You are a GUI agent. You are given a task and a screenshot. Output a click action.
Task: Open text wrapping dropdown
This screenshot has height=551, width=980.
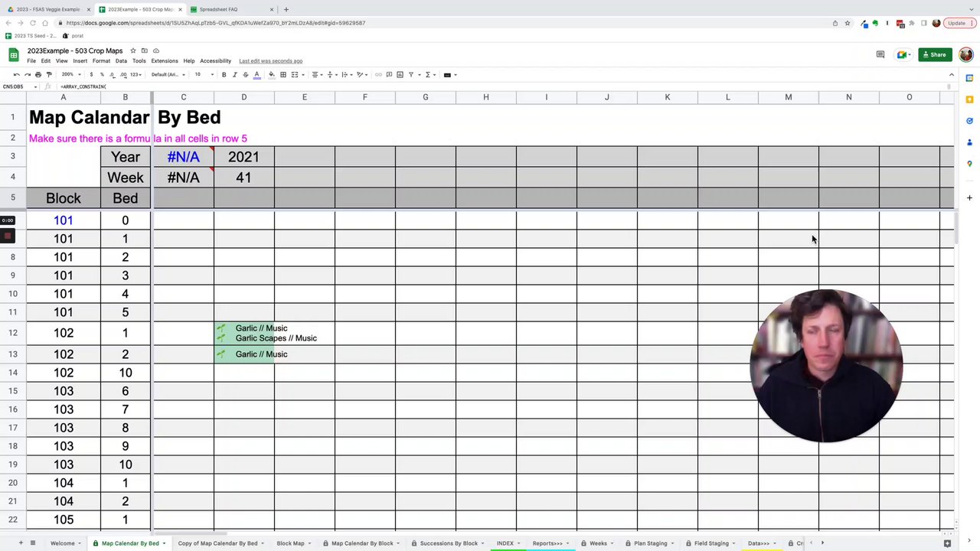coord(348,74)
